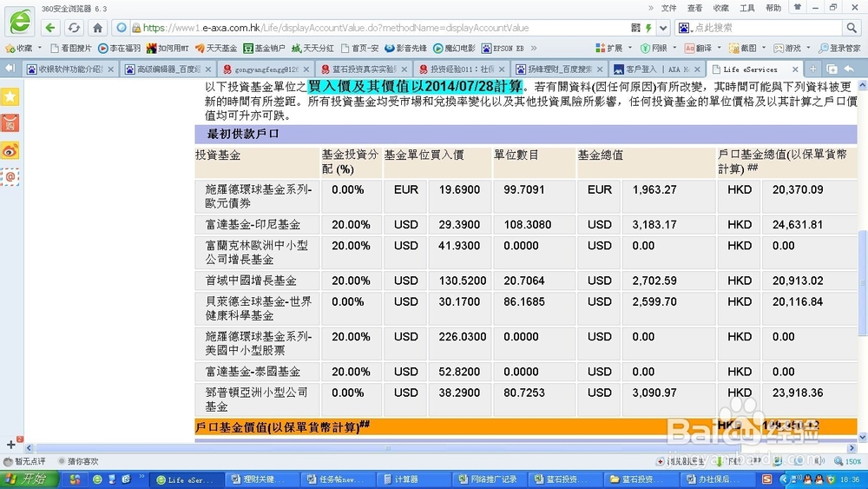Open the 看图搜片 bookmark
The height and width of the screenshot is (489, 868).
coord(71,48)
